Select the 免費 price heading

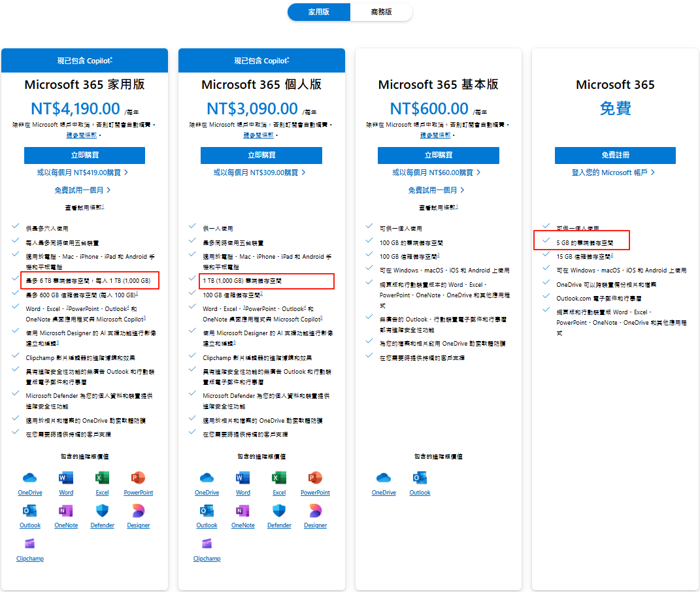click(615, 108)
